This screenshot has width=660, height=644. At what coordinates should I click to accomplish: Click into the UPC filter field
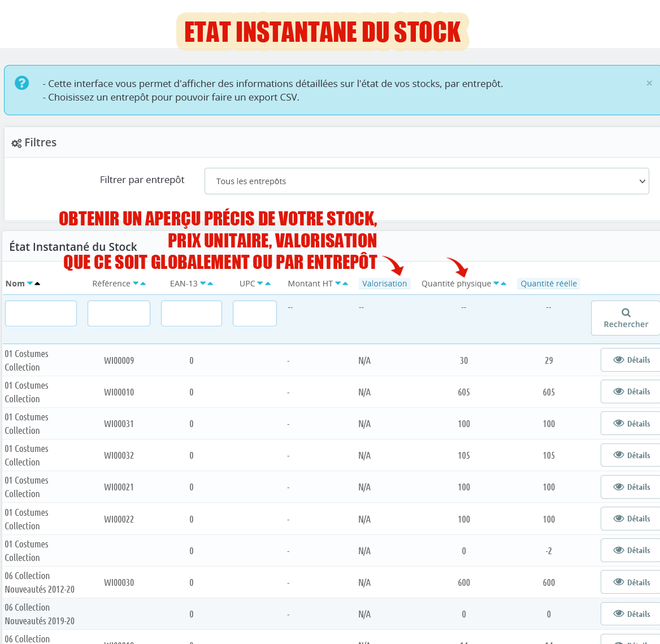pyautogui.click(x=254, y=314)
